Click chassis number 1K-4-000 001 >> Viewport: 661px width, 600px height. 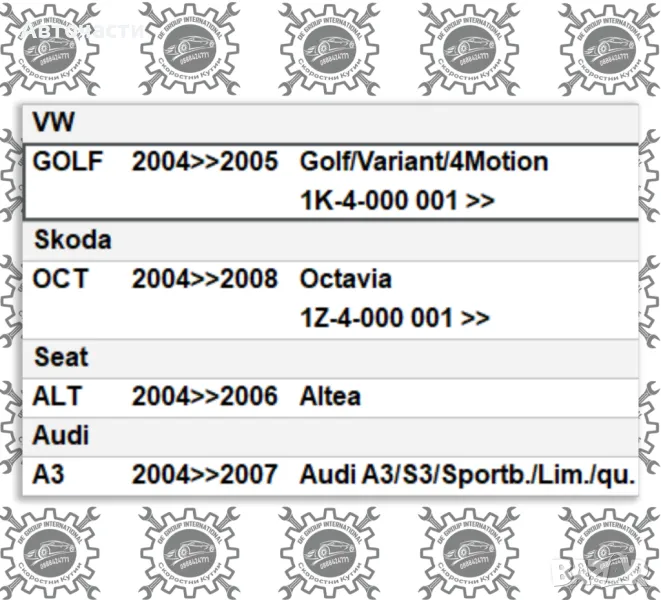coord(397,201)
